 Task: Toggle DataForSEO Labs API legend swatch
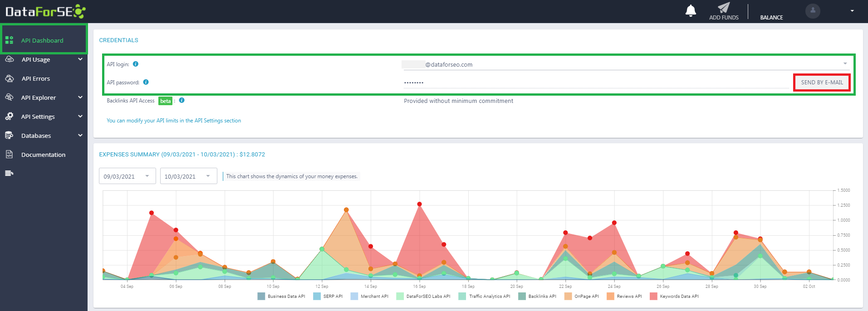(x=400, y=296)
